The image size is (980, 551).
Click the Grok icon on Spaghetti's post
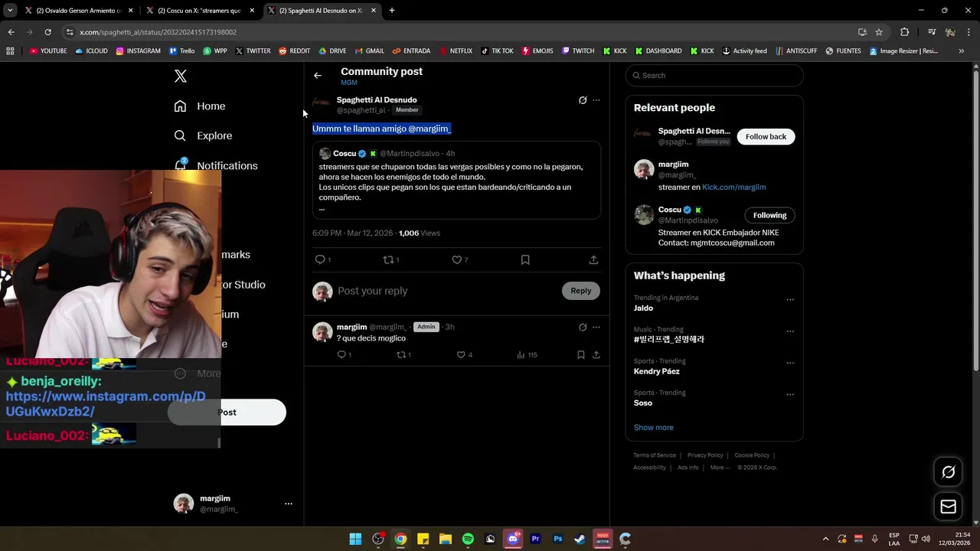pos(583,100)
